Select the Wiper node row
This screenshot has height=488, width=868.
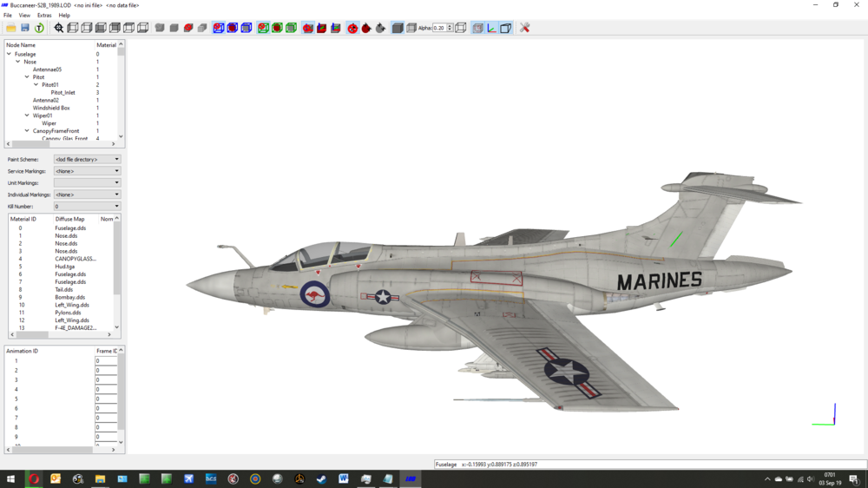[x=49, y=123]
